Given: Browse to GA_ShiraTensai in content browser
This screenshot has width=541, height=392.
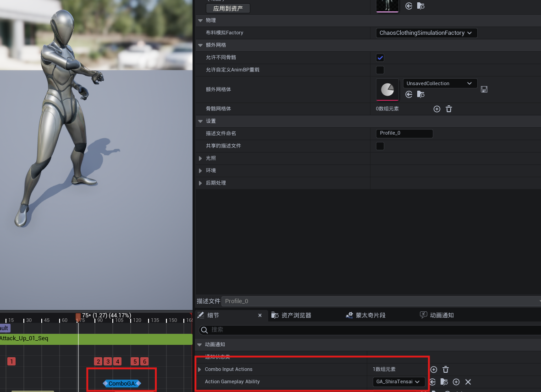Looking at the screenshot, I should point(444,382).
